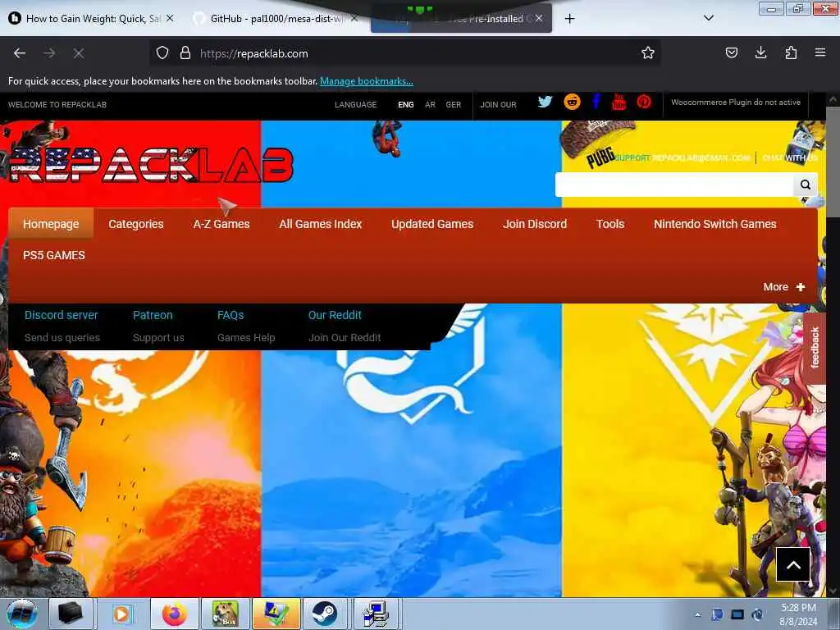Open the YouTube social icon
The height and width of the screenshot is (630, 840).
click(619, 102)
